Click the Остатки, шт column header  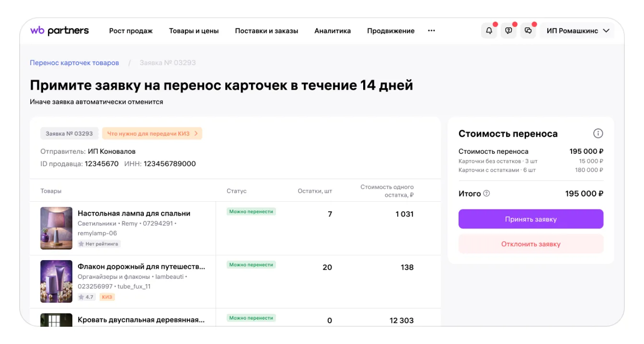click(315, 191)
